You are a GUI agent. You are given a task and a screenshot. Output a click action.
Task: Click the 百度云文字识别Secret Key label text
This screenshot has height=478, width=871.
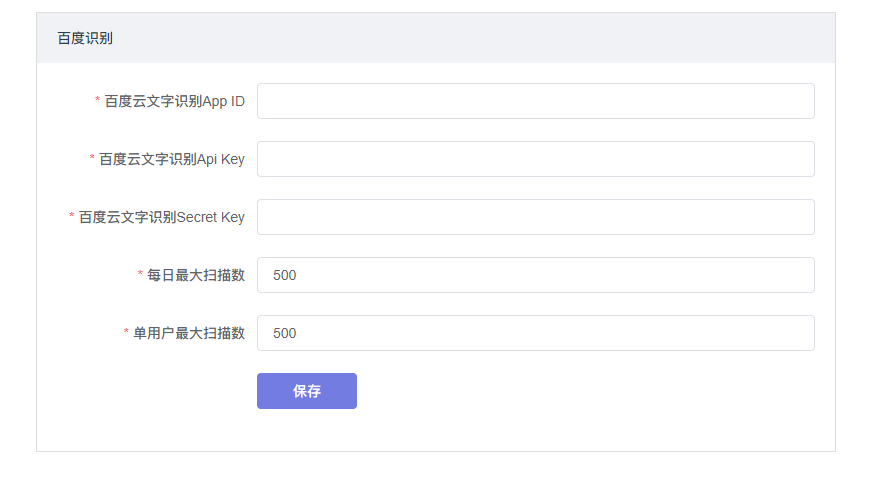[x=162, y=217]
